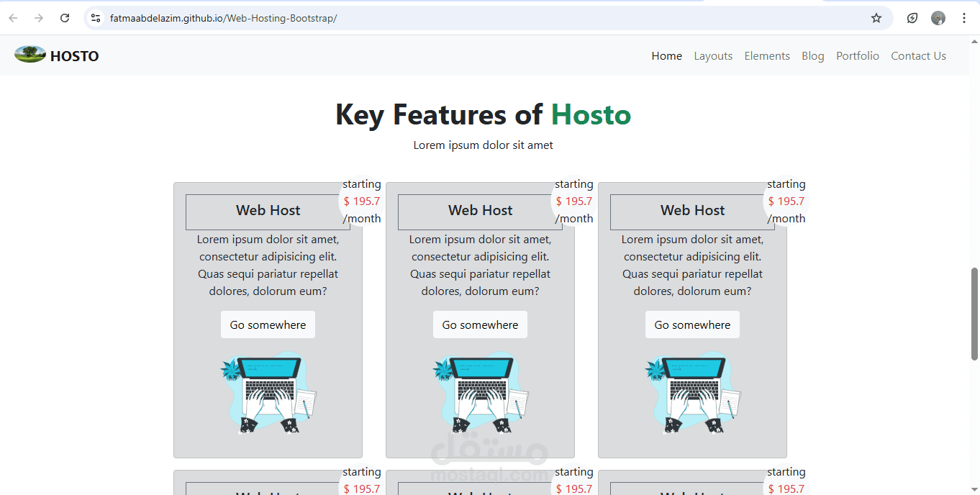Screen dimensions: 980x495
Task: Click the Web Host title in first card
Action: coord(268,211)
